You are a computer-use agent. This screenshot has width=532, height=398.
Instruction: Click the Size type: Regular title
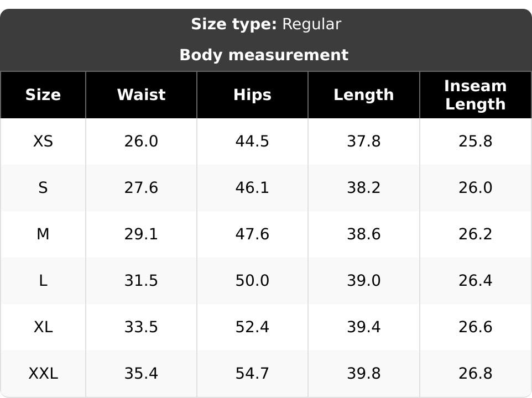click(x=266, y=24)
